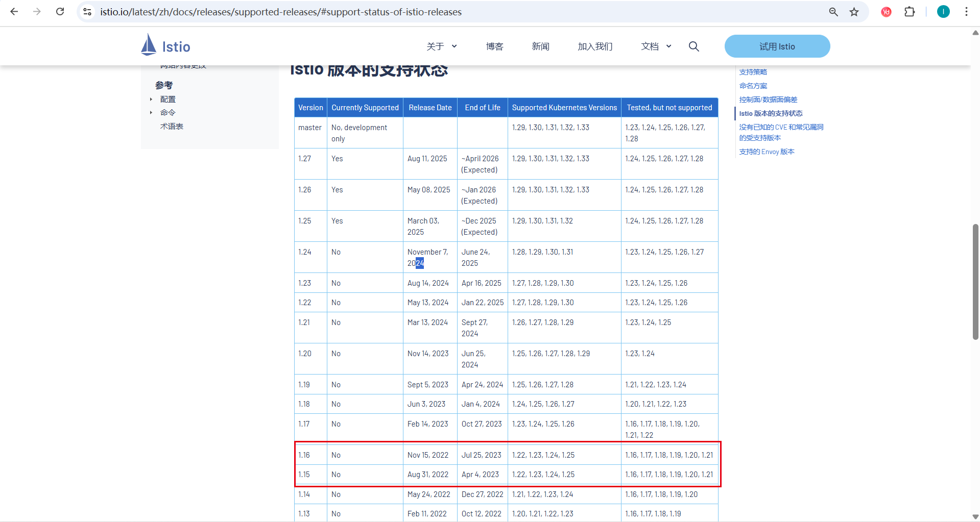Open Chrome three-dot menu

966,12
